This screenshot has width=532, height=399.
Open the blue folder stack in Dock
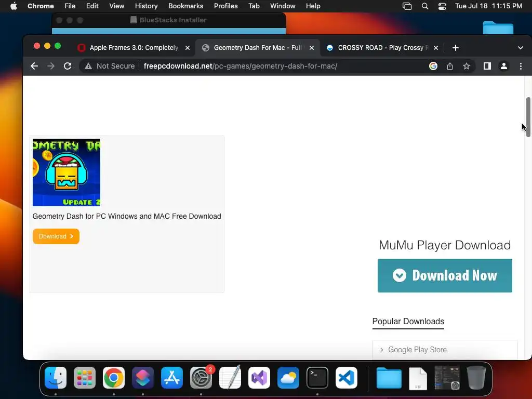click(389, 378)
